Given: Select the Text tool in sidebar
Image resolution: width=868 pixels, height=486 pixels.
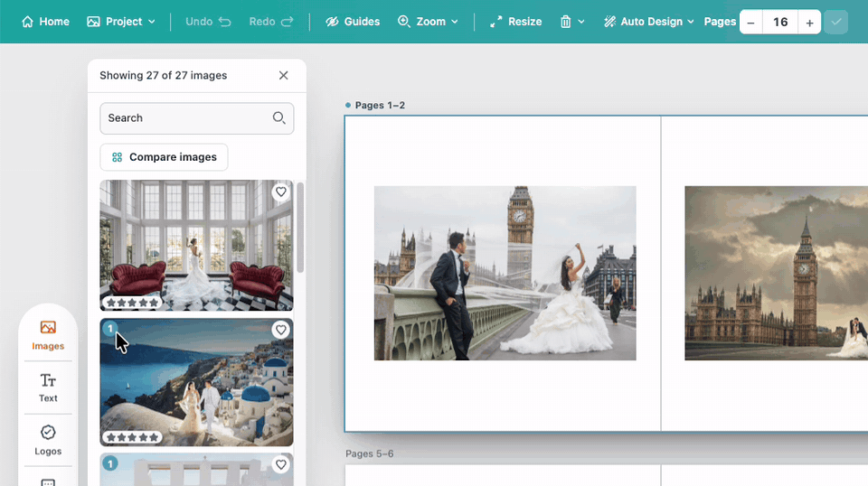Looking at the screenshot, I should 48,388.
